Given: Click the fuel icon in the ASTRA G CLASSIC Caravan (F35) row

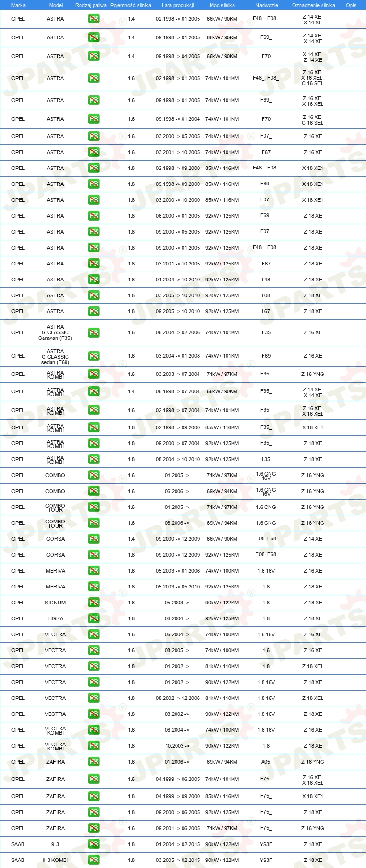Looking at the screenshot, I should point(94,332).
